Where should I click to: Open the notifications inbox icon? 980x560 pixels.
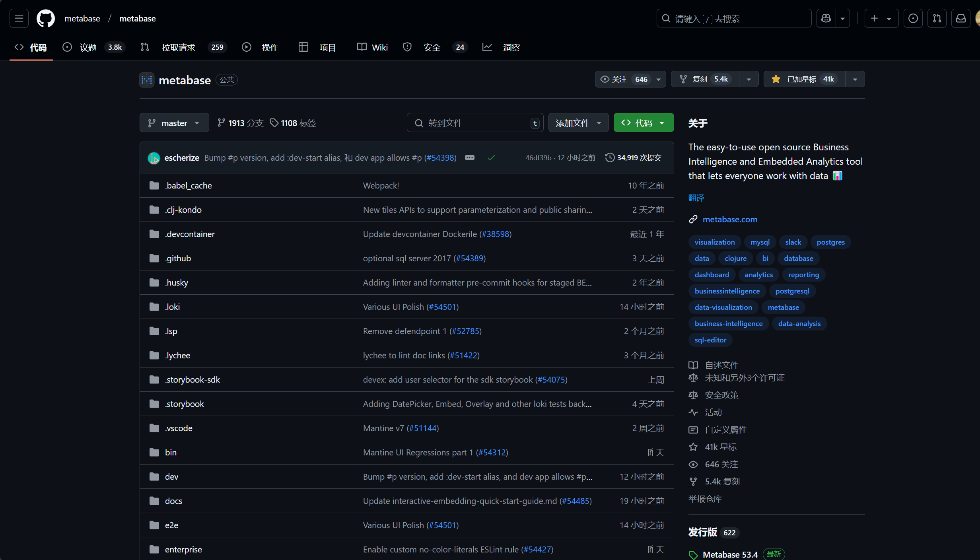coord(961,18)
